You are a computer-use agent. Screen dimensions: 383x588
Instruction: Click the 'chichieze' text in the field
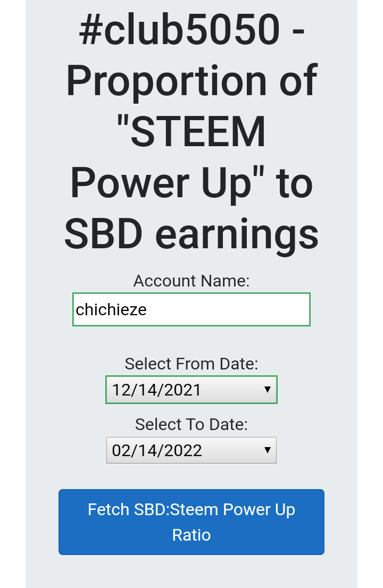tap(111, 309)
